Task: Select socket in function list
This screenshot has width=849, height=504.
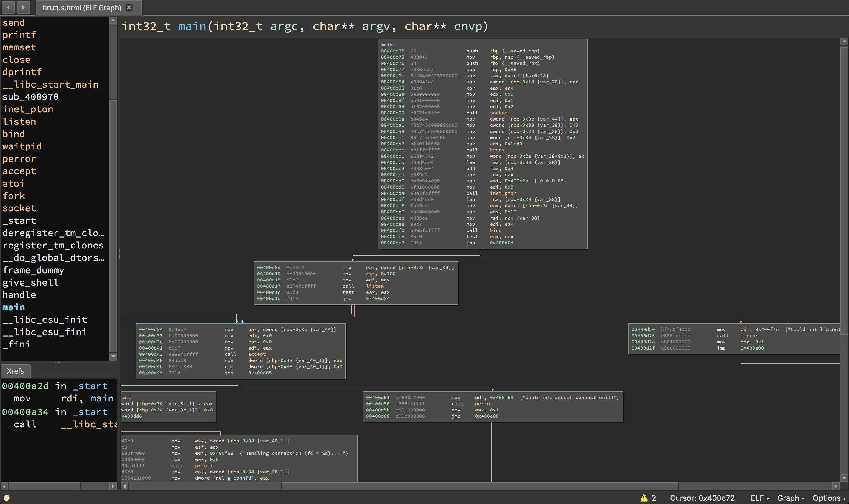Action: click(19, 208)
